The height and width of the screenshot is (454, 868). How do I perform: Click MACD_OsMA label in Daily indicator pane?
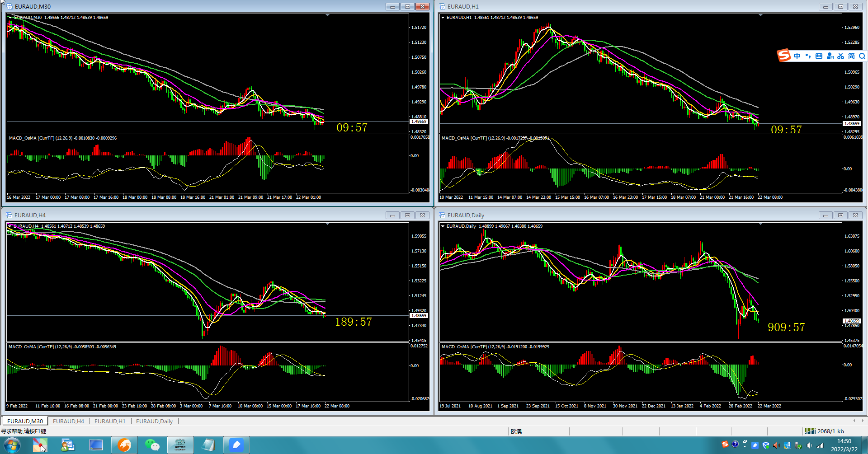coord(495,346)
